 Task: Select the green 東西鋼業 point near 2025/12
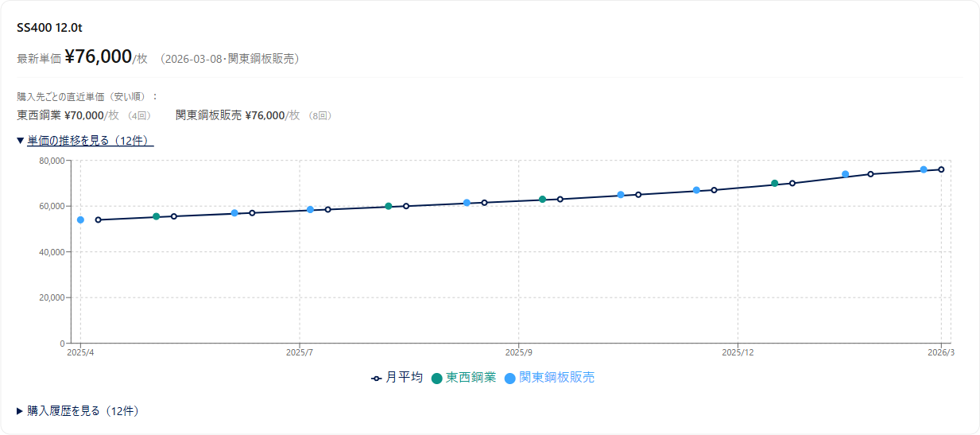[x=774, y=184]
